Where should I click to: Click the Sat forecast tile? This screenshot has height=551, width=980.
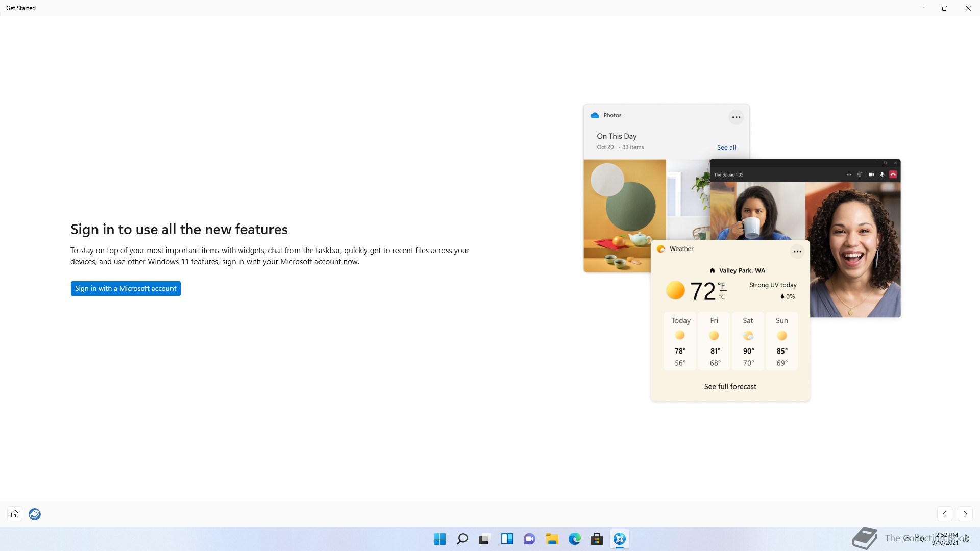[x=748, y=341]
